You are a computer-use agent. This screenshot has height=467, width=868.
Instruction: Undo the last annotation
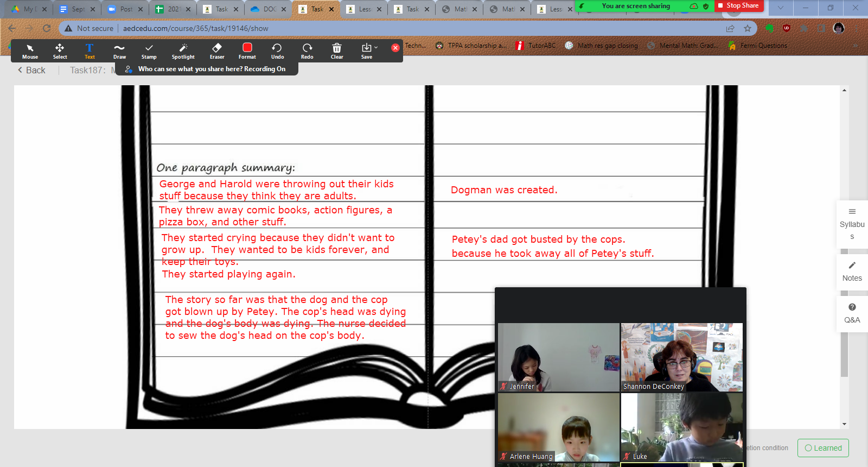pos(277,51)
